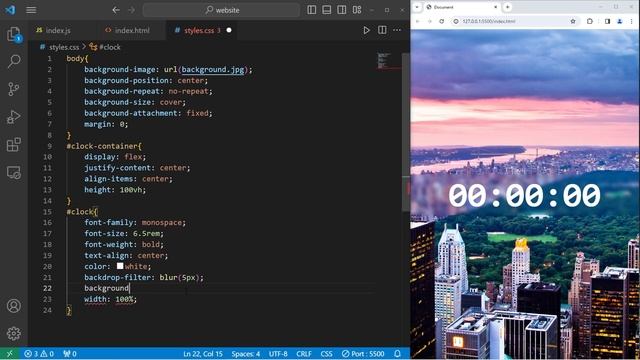The image size is (640, 360).
Task: Change the language mode via CSS
Action: point(326,353)
